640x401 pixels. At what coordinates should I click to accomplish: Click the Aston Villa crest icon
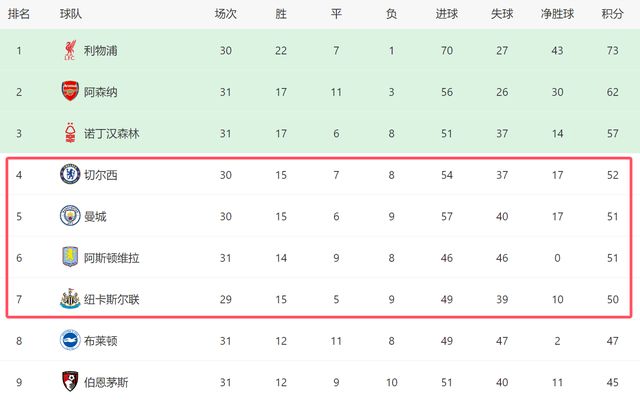coord(69,257)
